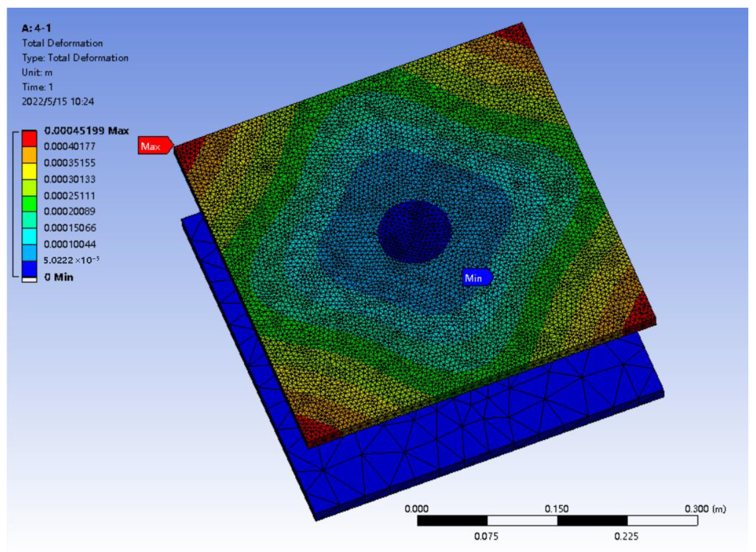Click the Unit: m label
The width and height of the screenshot is (756, 552).
pos(37,72)
